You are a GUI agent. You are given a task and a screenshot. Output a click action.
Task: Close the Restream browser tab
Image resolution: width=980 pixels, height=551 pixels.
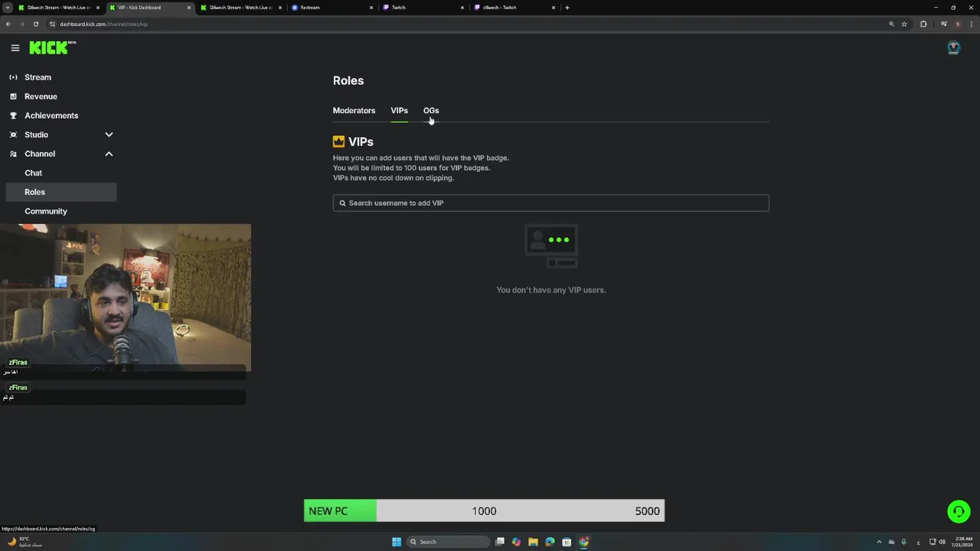pos(371,8)
